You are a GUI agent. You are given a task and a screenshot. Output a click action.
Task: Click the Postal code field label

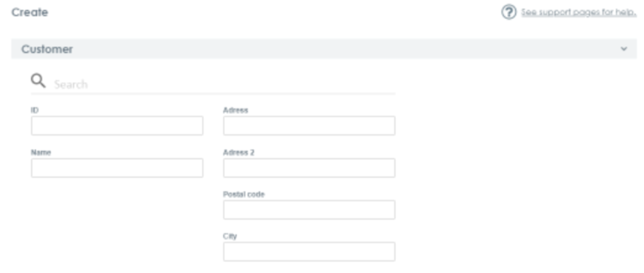click(244, 195)
